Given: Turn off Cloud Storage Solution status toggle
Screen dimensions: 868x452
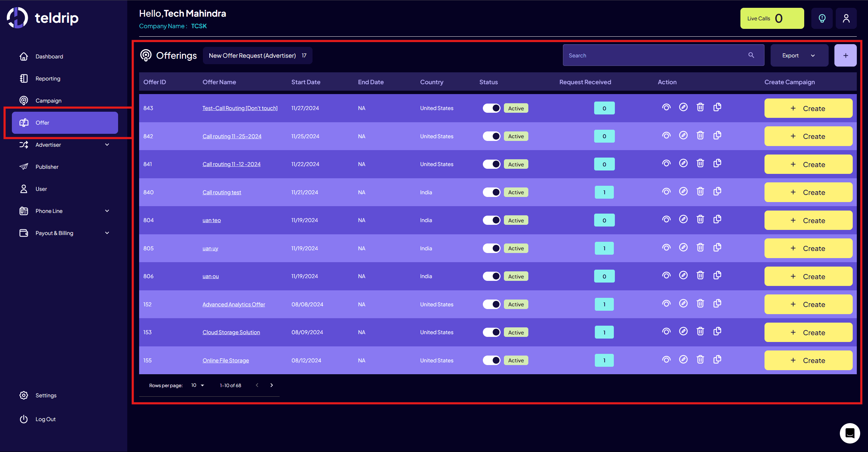Looking at the screenshot, I should click(x=491, y=332).
